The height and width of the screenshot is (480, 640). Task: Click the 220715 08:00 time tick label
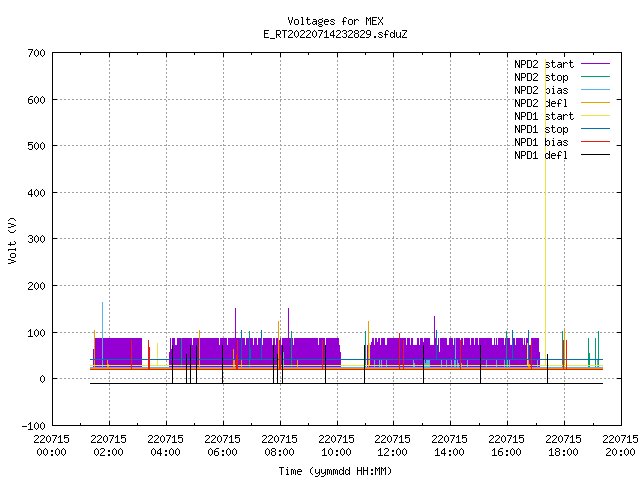280,446
